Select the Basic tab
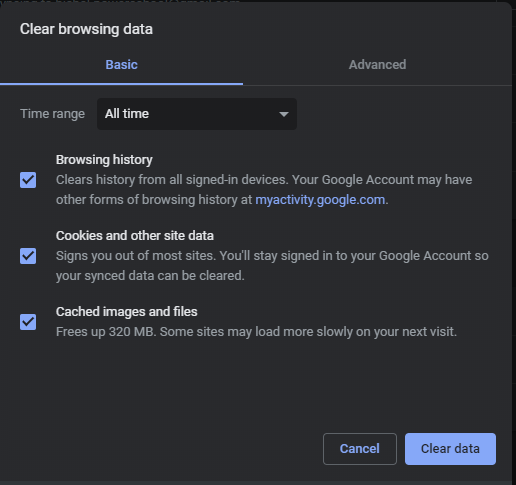Image resolution: width=516 pixels, height=485 pixels. tap(121, 65)
